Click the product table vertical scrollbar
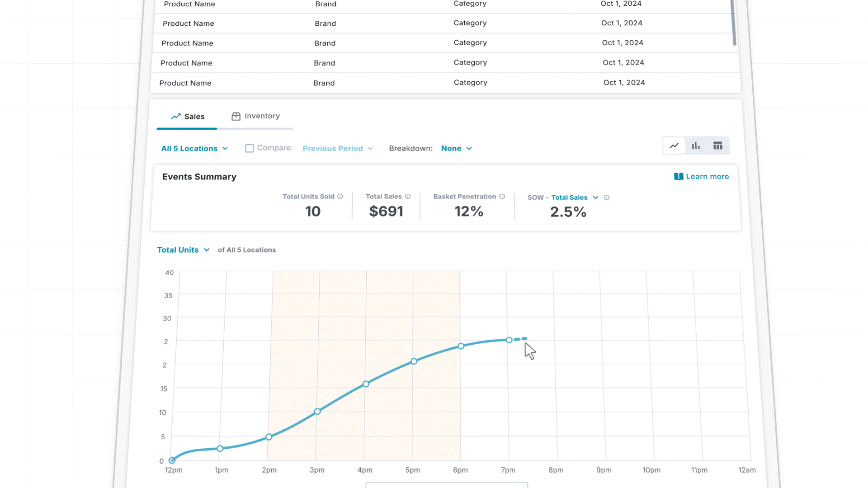This screenshot has height=488, width=868. click(x=734, y=23)
